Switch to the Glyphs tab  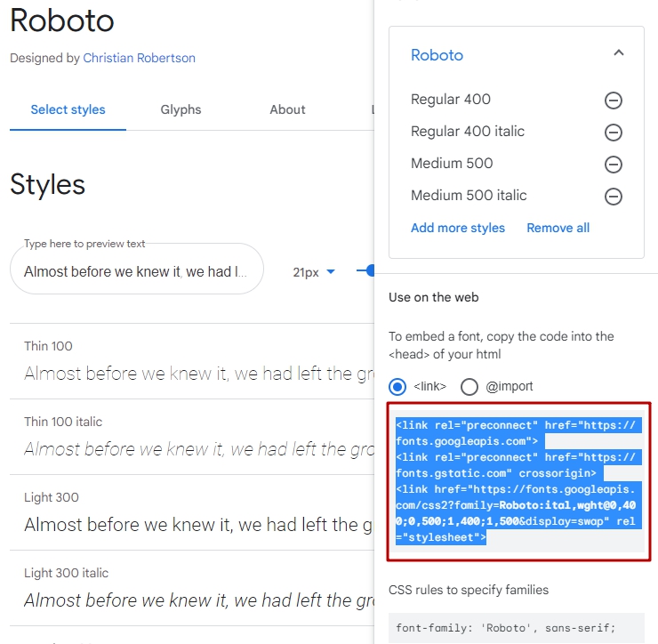181,109
